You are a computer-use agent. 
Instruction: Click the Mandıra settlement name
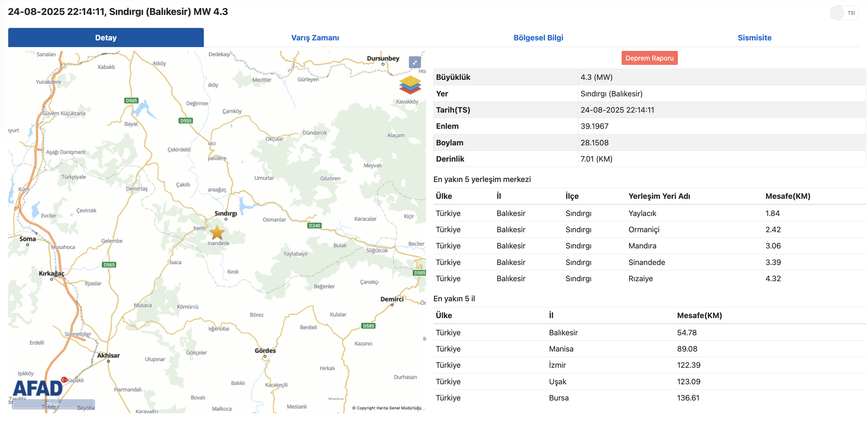pyautogui.click(x=642, y=246)
